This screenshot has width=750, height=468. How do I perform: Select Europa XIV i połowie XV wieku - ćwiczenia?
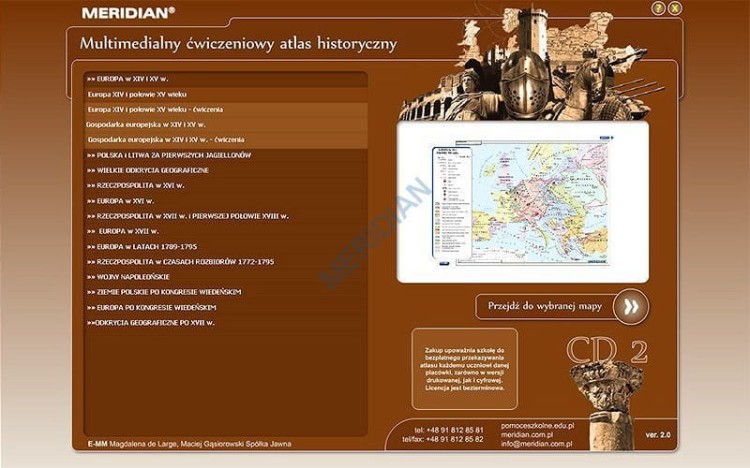click(x=226, y=110)
